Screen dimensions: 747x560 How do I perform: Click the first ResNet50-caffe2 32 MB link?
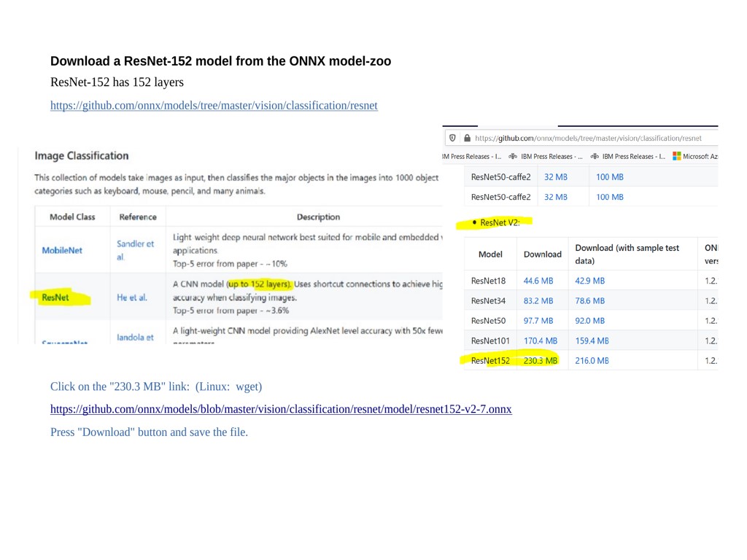[556, 177]
